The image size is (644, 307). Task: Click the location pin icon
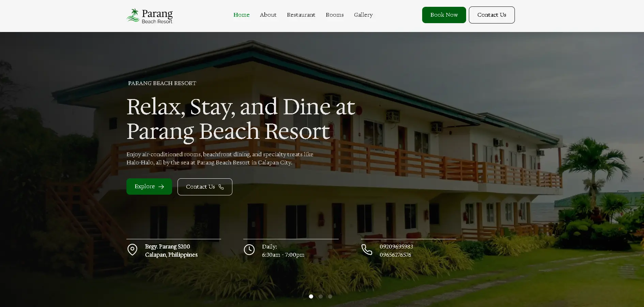coord(132,250)
